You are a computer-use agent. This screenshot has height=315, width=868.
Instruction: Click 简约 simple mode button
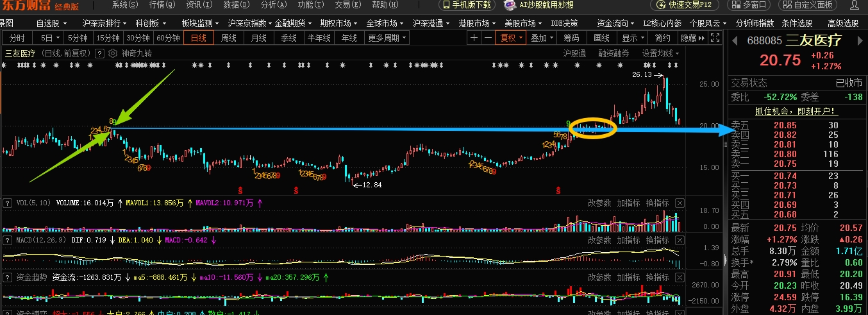click(664, 38)
